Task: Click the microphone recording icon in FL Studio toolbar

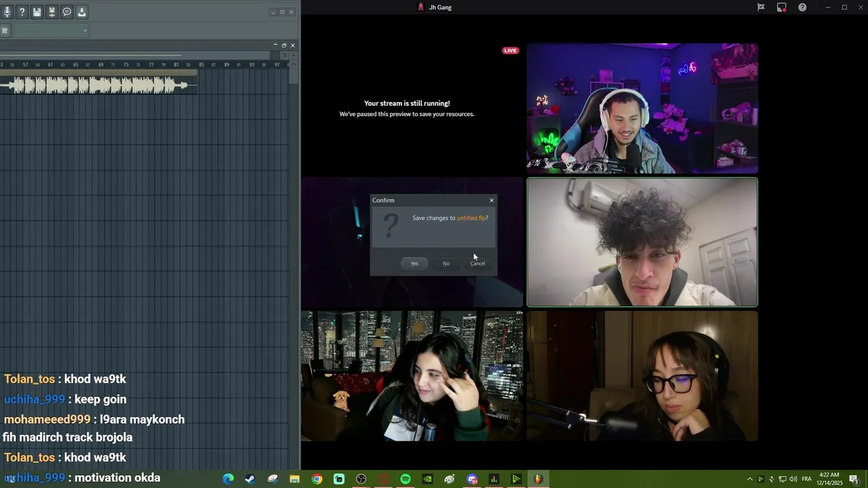Action: [x=7, y=12]
